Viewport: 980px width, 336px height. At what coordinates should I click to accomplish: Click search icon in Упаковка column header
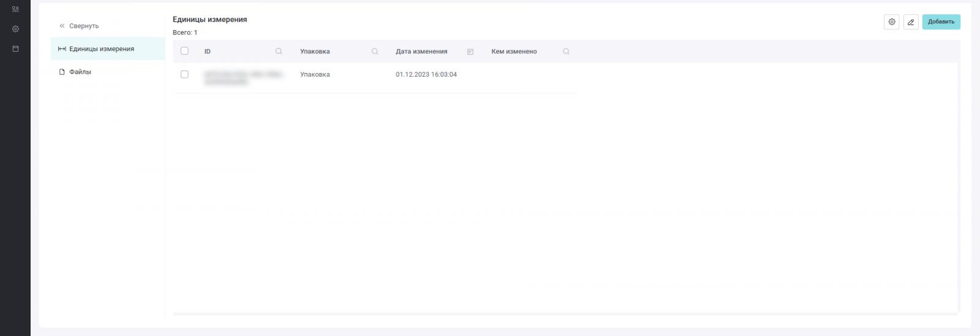pos(375,52)
